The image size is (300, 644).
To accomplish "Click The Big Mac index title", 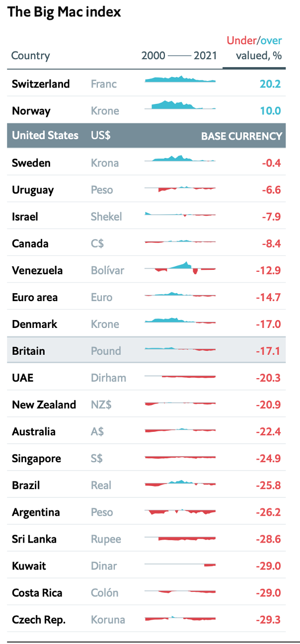I will click(x=64, y=12).
